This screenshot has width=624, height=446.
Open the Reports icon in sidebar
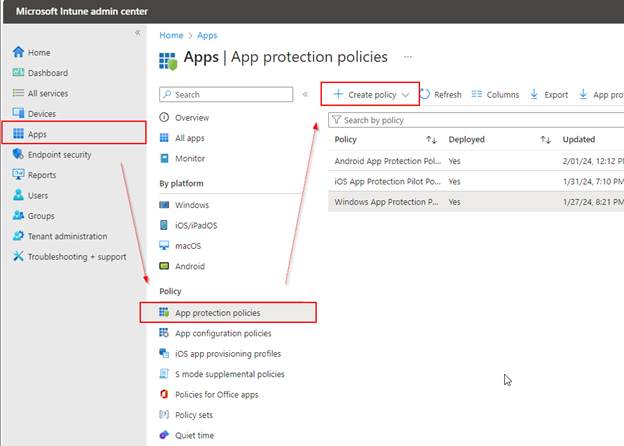tap(18, 175)
